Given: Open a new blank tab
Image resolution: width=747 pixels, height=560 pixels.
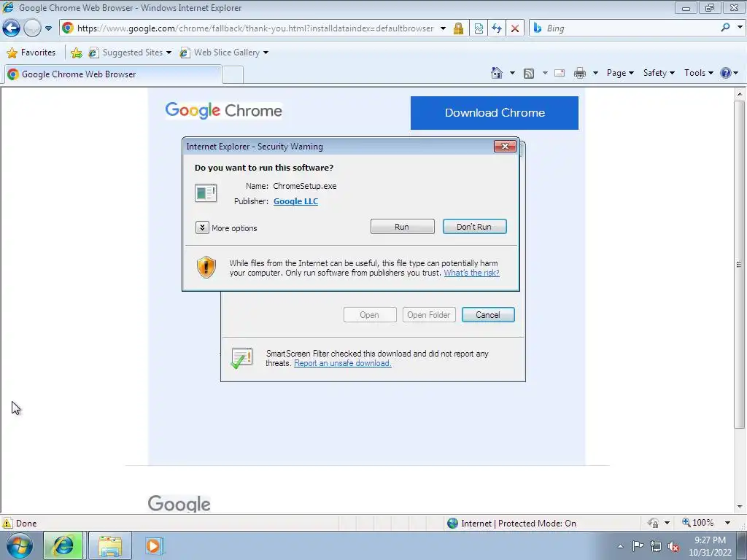Looking at the screenshot, I should tap(233, 75).
